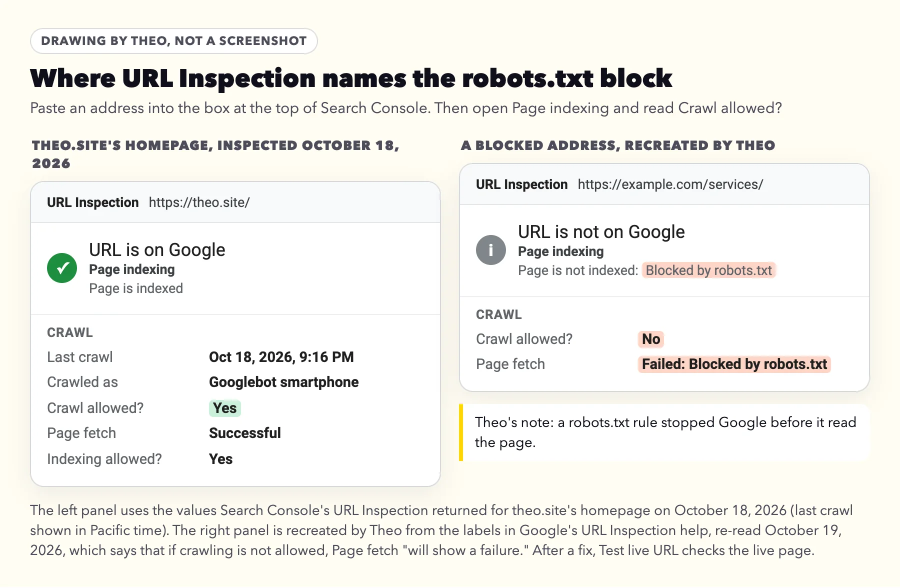Click the highlighted 'Blocked by robots.txt' reason
The width and height of the screenshot is (900, 588).
[x=708, y=270]
